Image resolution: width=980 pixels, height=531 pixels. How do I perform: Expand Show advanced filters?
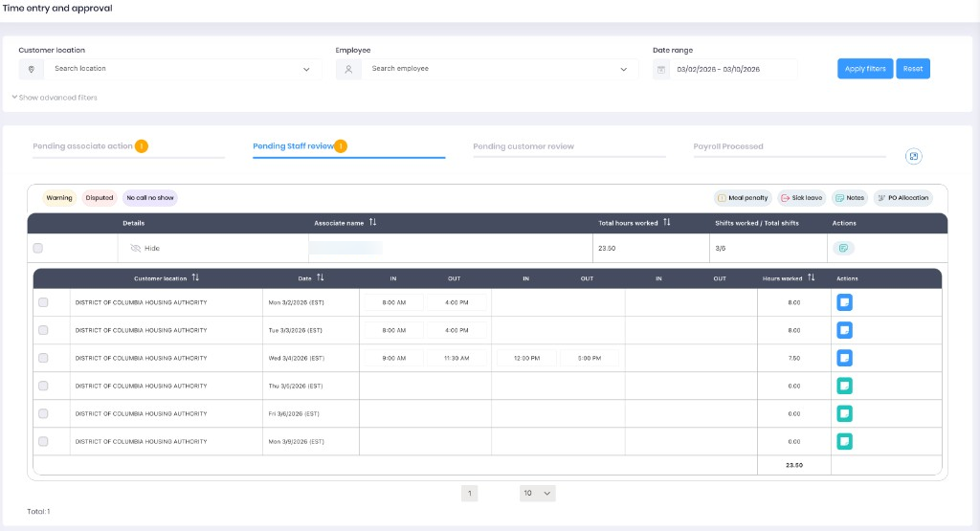coord(55,98)
